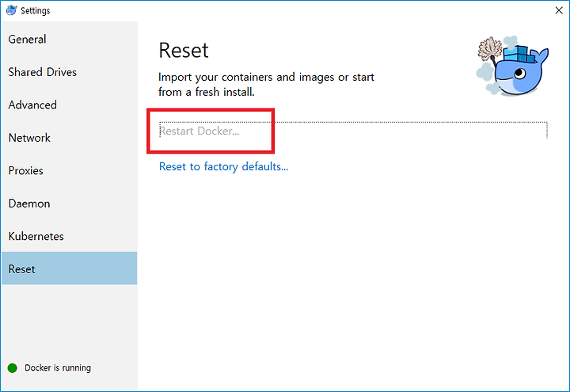
Task: Click the Restart Docker link
Action: 199,131
